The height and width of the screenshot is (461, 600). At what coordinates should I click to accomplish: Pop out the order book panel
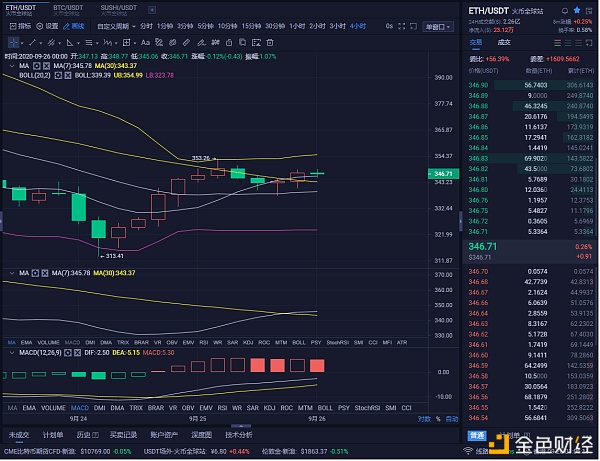click(x=590, y=43)
